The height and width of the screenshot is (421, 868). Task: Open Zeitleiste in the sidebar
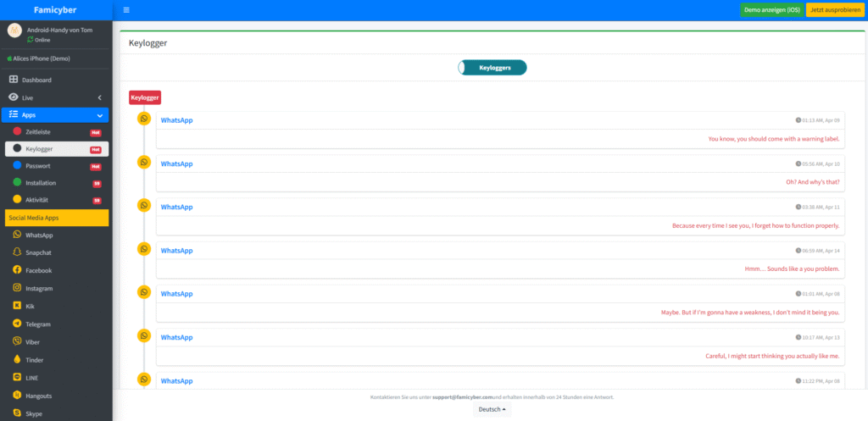(x=57, y=132)
